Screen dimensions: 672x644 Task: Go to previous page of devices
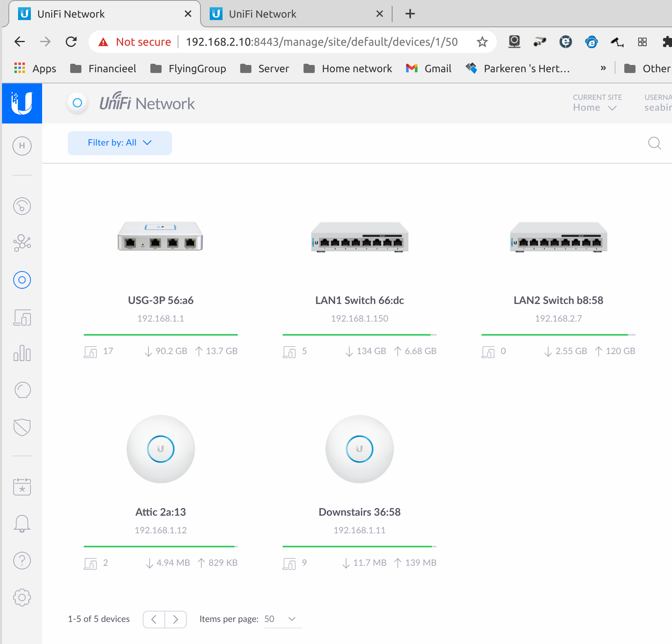click(x=154, y=620)
